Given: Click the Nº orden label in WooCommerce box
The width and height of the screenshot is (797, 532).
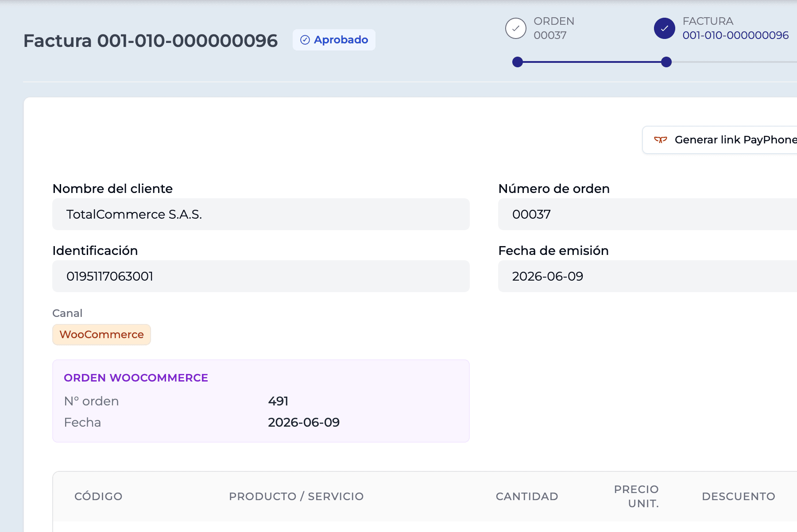Looking at the screenshot, I should tap(92, 401).
